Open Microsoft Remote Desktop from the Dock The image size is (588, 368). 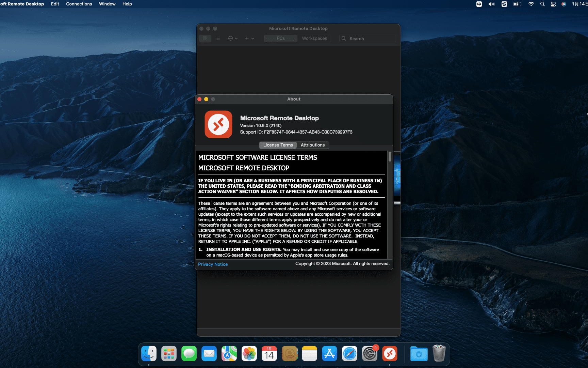(x=390, y=354)
